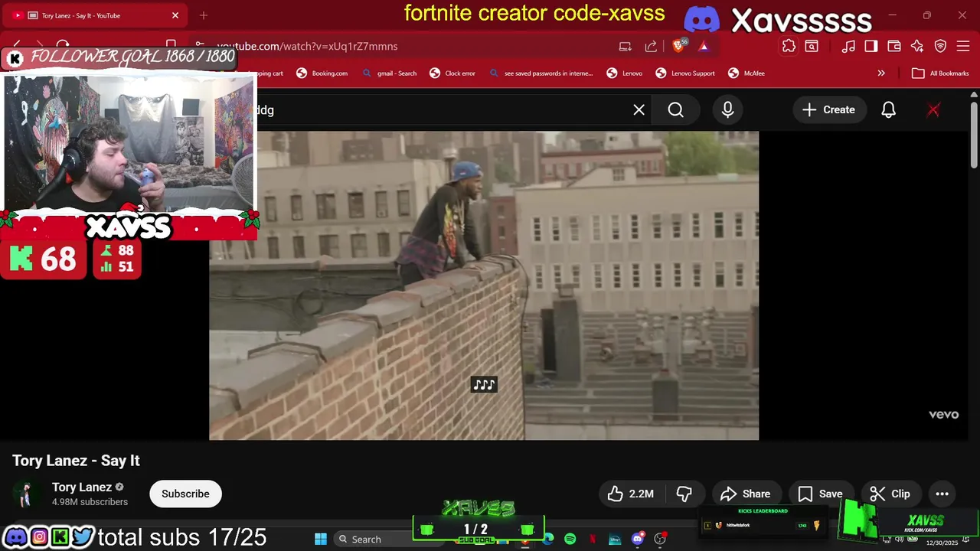Clear the YouTube search box text
The width and height of the screenshot is (980, 551).
pos(639,109)
